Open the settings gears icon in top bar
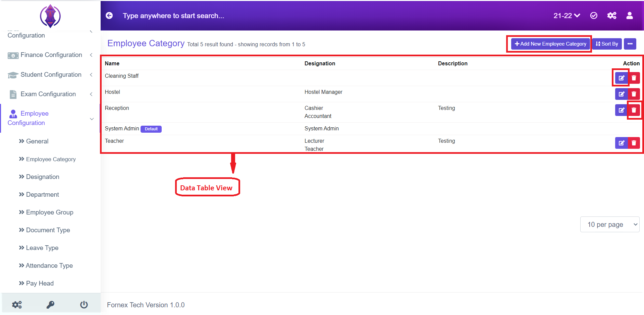This screenshot has width=644, height=315. 612,16
